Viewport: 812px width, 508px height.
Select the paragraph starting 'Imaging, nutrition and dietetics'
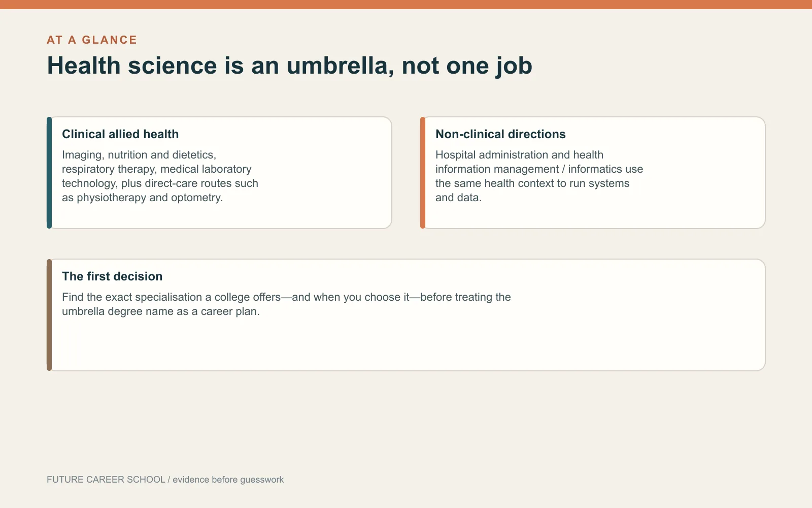coord(160,176)
